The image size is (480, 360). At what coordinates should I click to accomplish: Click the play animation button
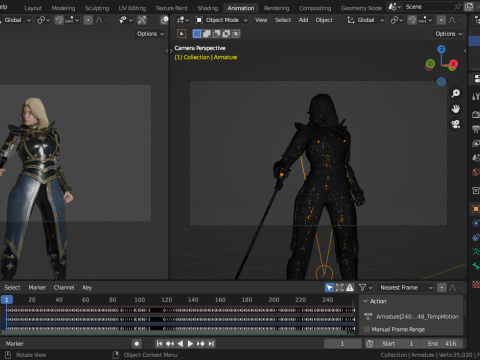click(x=190, y=344)
